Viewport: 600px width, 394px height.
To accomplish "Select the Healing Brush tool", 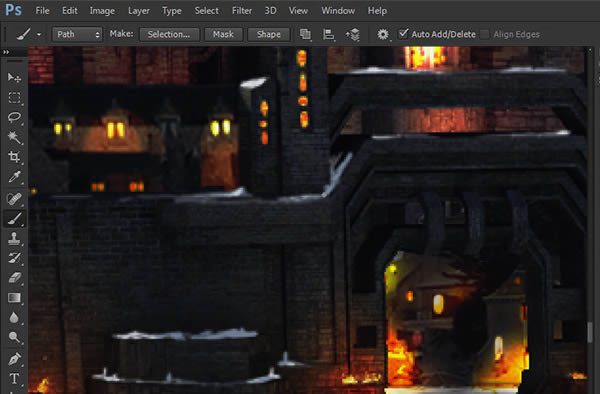I will point(15,199).
